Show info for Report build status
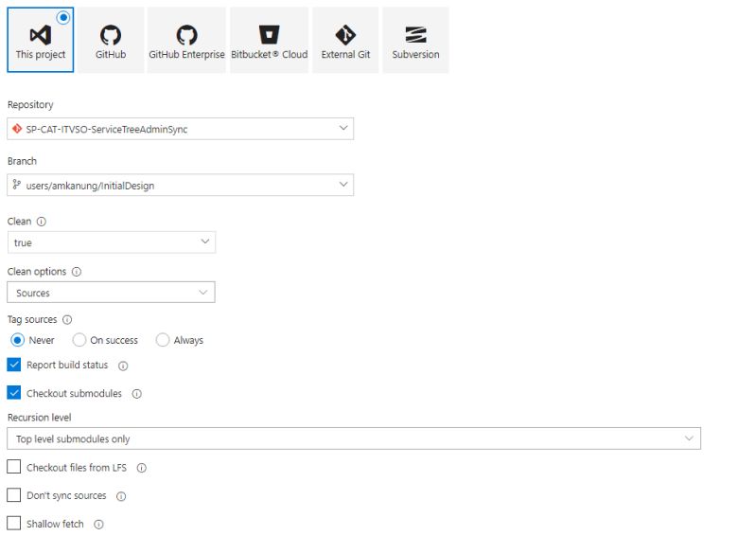756x536 pixels. click(123, 366)
